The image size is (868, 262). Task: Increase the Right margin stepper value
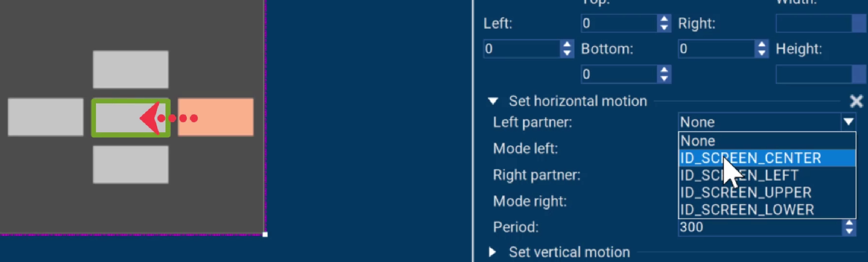[x=762, y=45]
